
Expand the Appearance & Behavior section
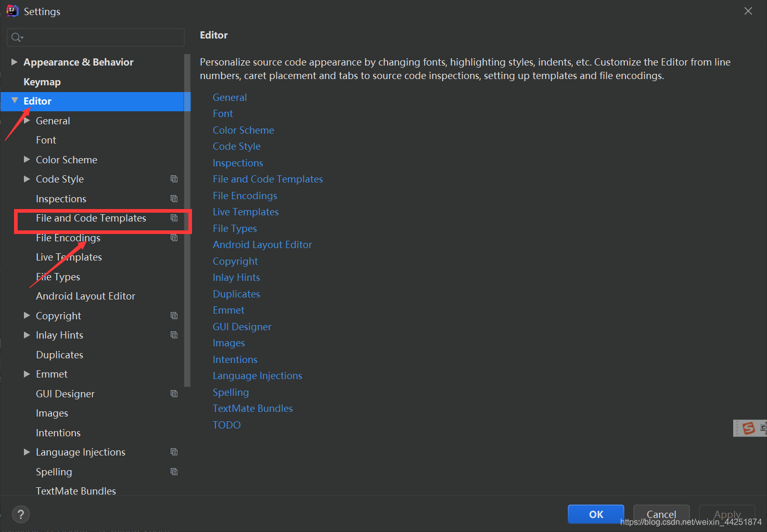(x=14, y=61)
